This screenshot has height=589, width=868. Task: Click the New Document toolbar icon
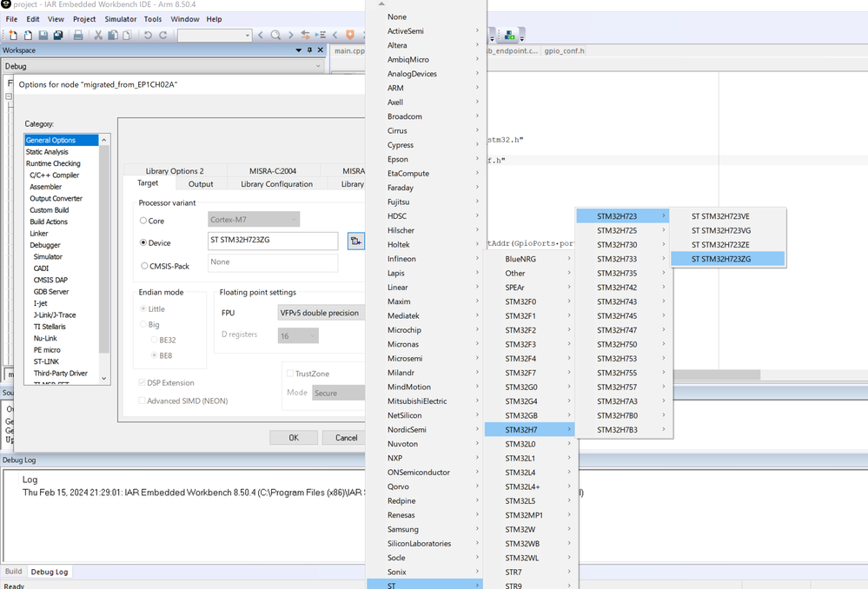[12, 36]
